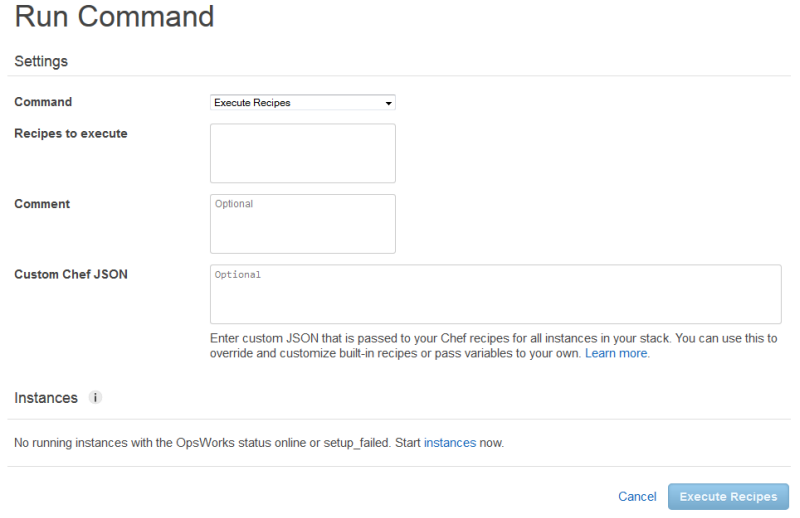This screenshot has height=518, width=800.
Task: Click the Recipes to execute label
Action: 71,133
